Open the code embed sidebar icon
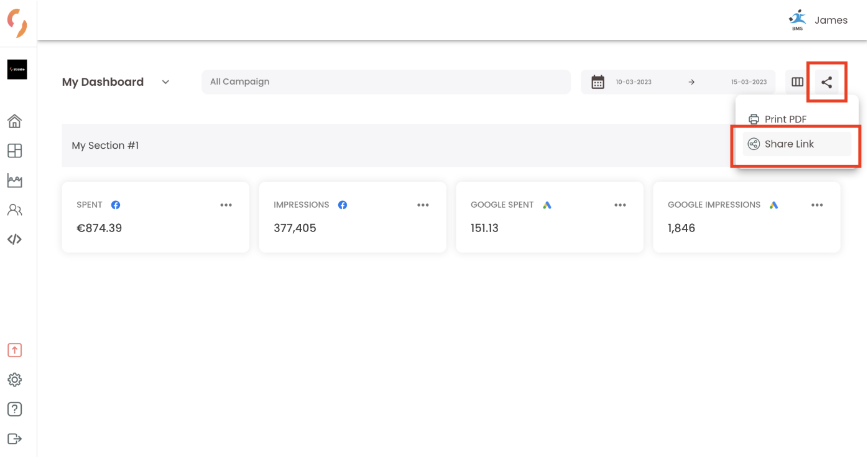868x458 pixels. pos(14,239)
